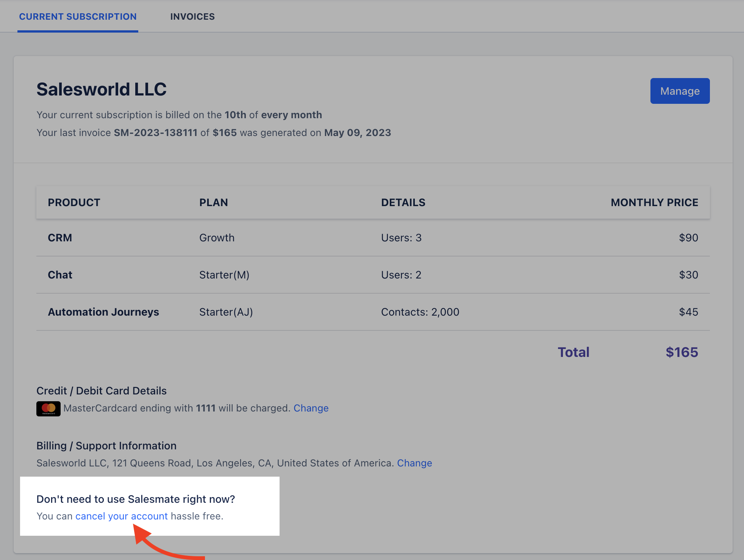Click "Don't need to use Salesmate right now?"
The height and width of the screenshot is (560, 744).
point(136,499)
